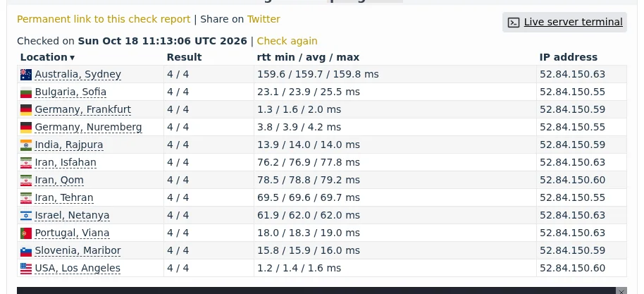Select Iran, Qom location link
The width and height of the screenshot is (644, 294).
tap(59, 180)
